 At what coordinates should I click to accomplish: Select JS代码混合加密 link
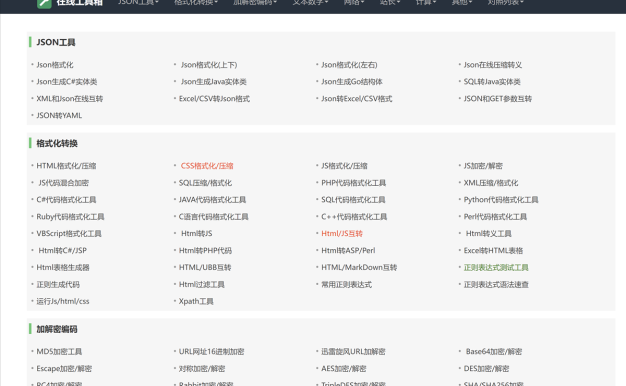(63, 183)
